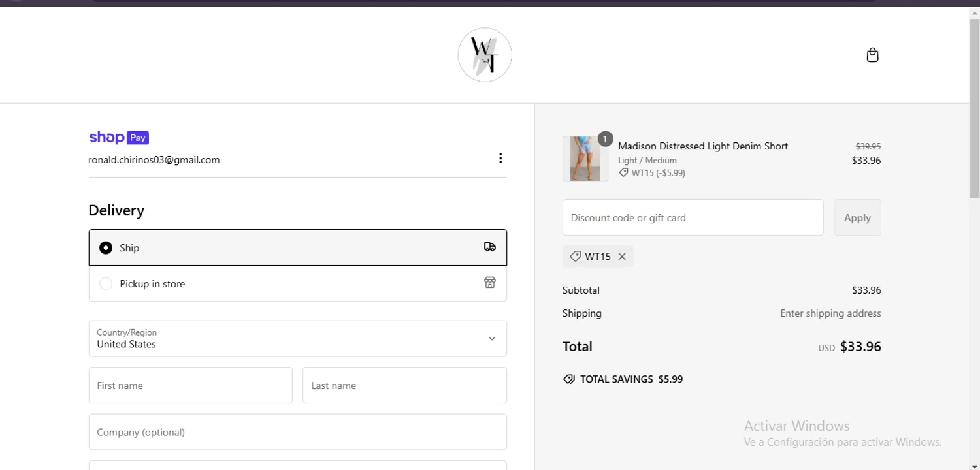Click the store pickup building icon

click(x=490, y=283)
